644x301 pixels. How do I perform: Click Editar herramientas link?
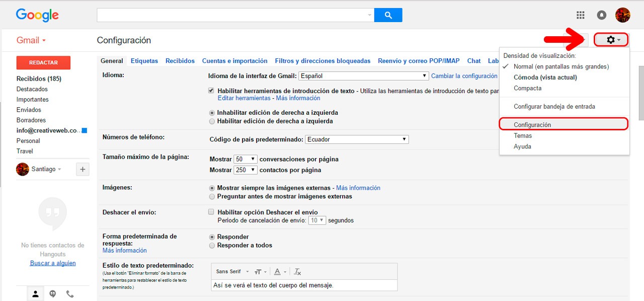[244, 98]
